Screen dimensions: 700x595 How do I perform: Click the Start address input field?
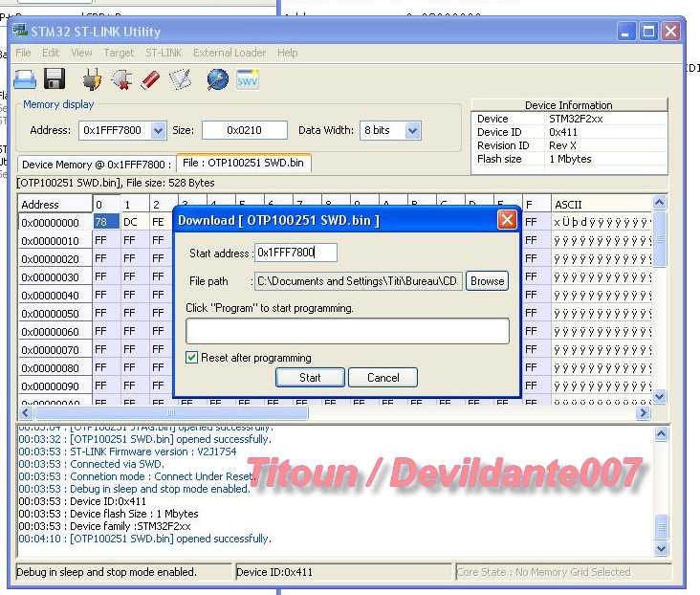pyautogui.click(x=295, y=253)
